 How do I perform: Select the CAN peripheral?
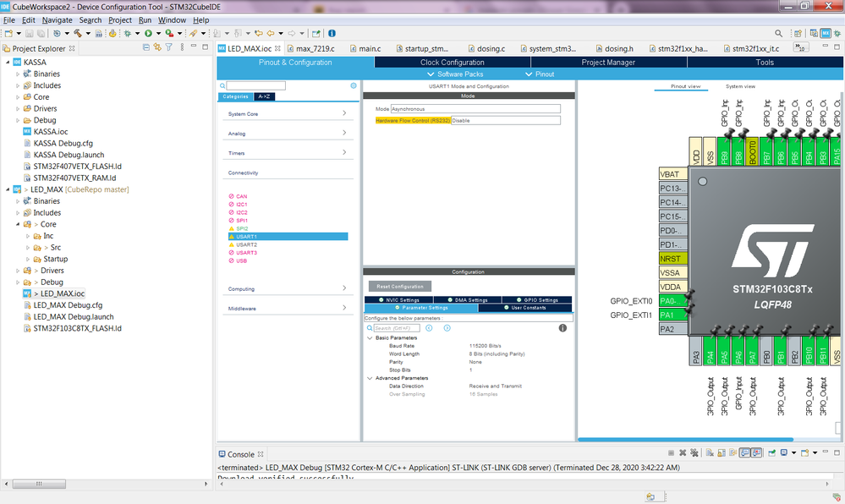click(241, 197)
